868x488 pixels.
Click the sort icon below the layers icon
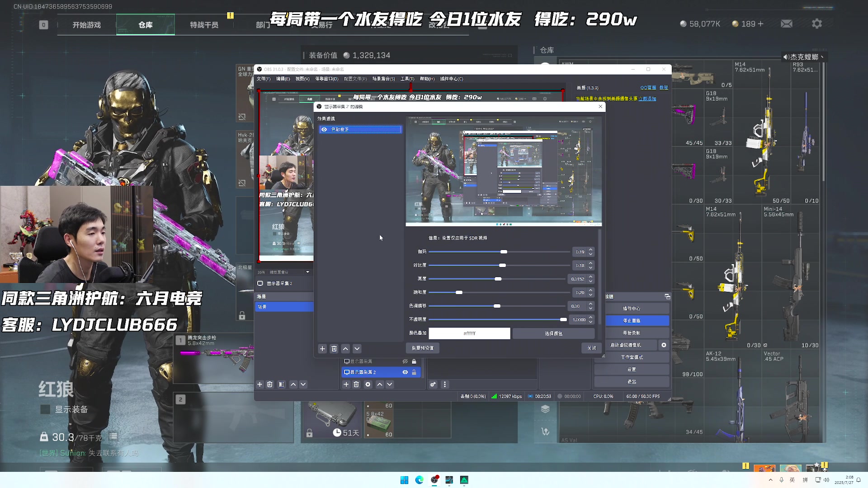pyautogui.click(x=545, y=432)
